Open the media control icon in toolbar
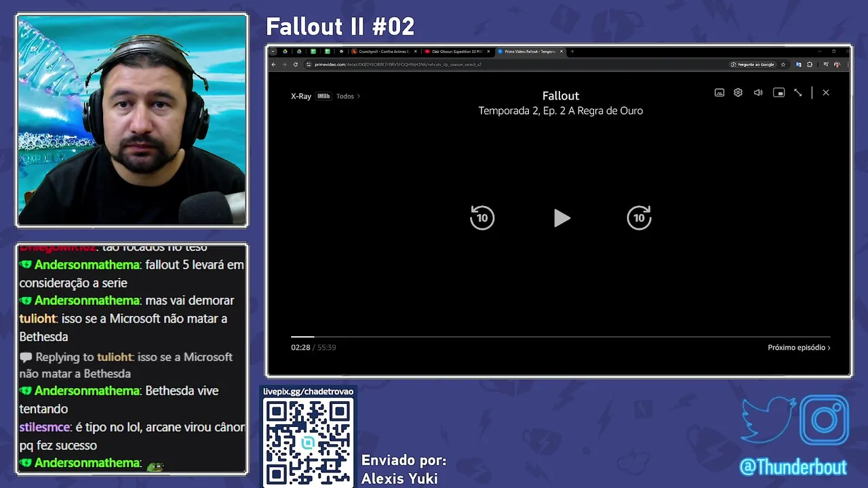868x488 pixels. [826, 64]
